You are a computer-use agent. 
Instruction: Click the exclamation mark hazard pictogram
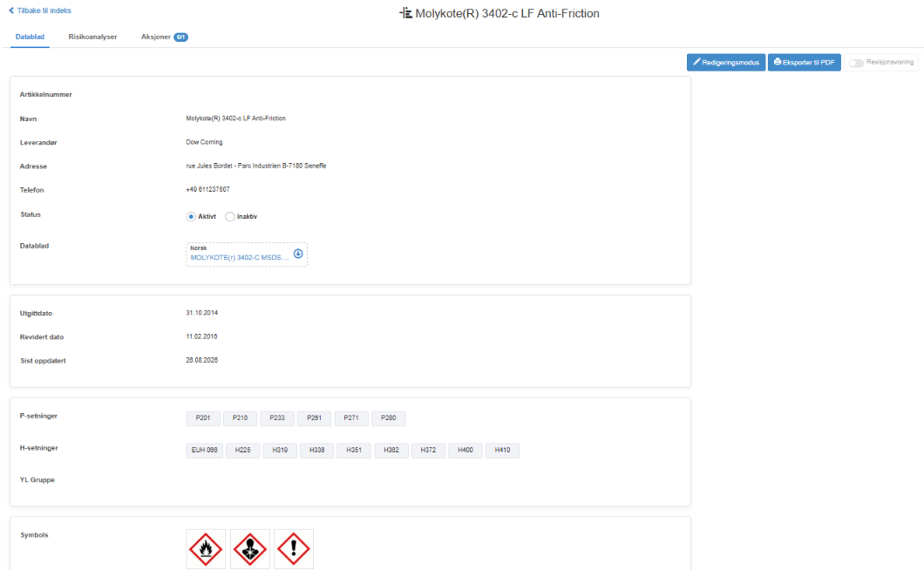(294, 549)
